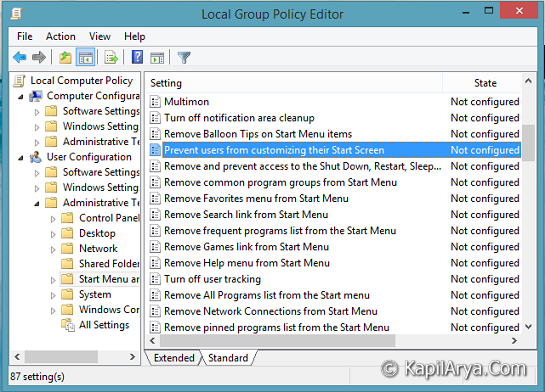The width and height of the screenshot is (545, 392).
Task: Select Remove common program groups from Start Menu
Action: (335, 182)
